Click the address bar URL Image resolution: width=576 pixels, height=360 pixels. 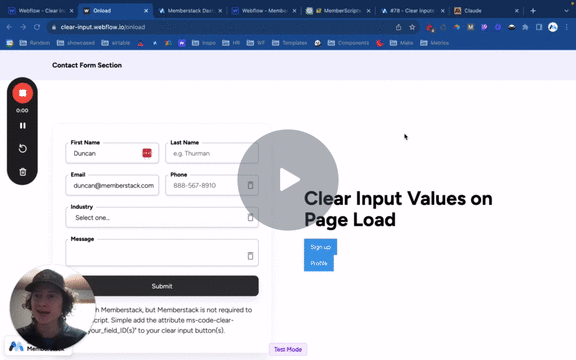point(102,27)
